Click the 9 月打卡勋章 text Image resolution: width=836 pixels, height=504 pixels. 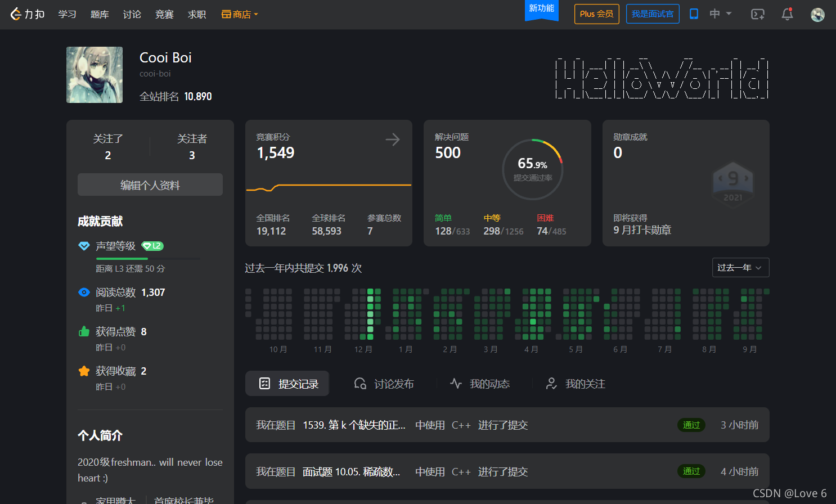click(642, 230)
